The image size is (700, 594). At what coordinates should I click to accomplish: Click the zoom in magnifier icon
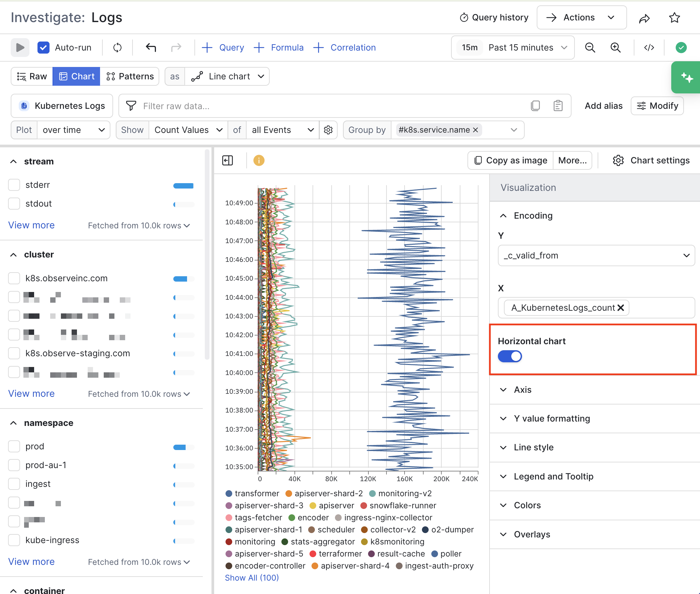coord(616,48)
